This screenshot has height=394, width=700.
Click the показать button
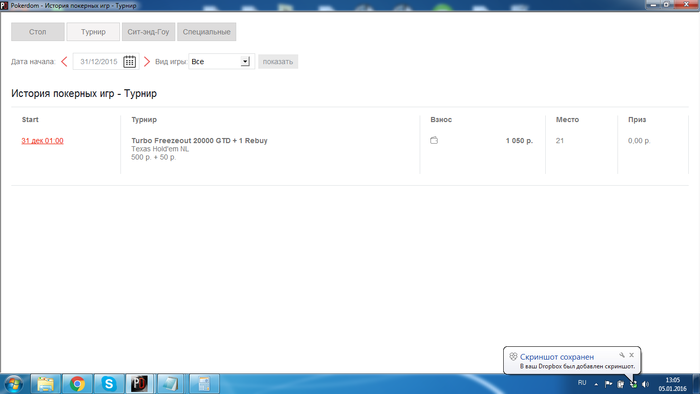click(x=278, y=62)
